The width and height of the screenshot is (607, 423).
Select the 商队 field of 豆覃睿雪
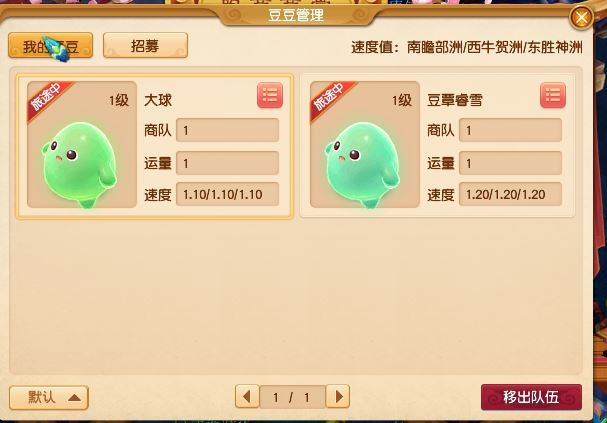click(x=510, y=130)
